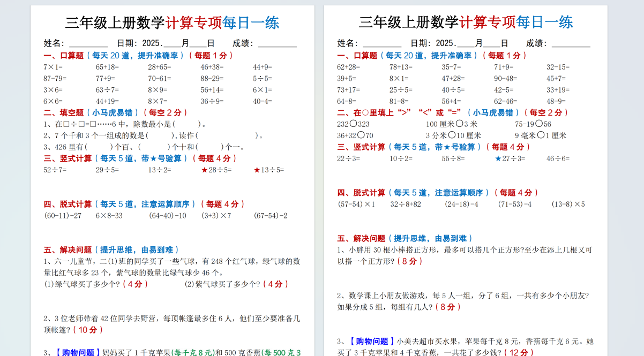This screenshot has width=644, height=356.
Task: Click the circle in 75-19○56
Action: click(538, 124)
